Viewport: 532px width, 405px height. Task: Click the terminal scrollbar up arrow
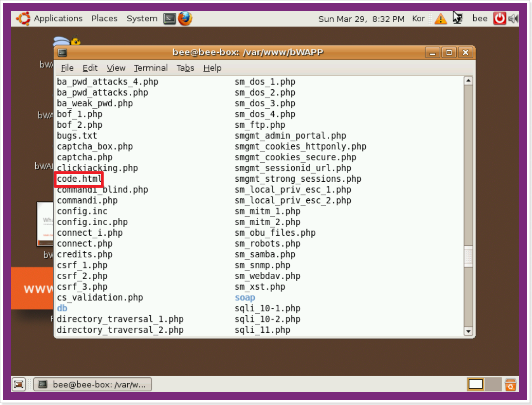coord(468,81)
